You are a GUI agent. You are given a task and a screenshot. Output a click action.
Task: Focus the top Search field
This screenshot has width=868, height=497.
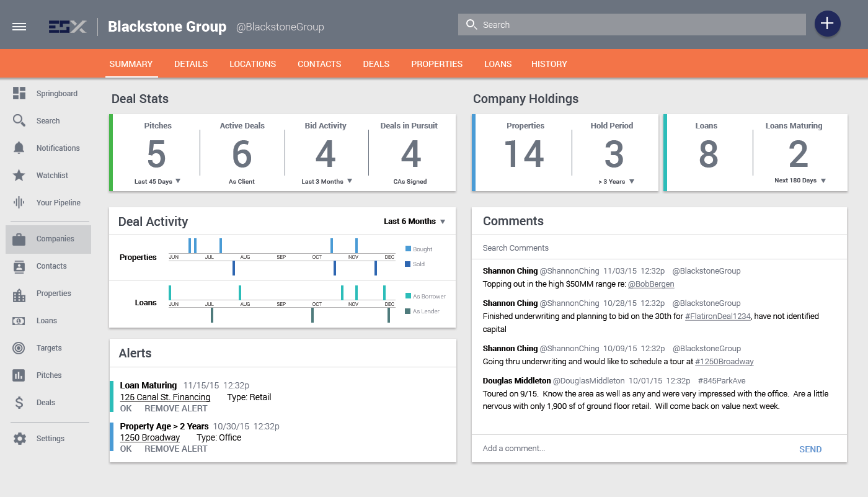pos(632,25)
